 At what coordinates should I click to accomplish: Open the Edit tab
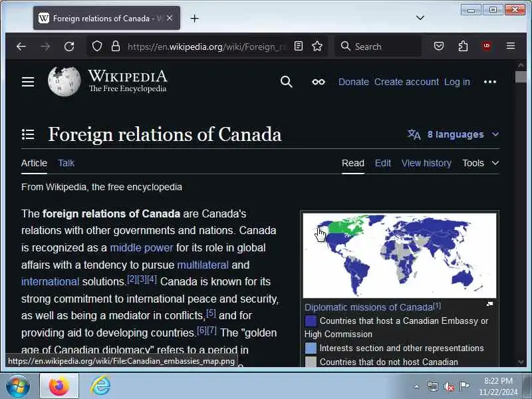[383, 163]
